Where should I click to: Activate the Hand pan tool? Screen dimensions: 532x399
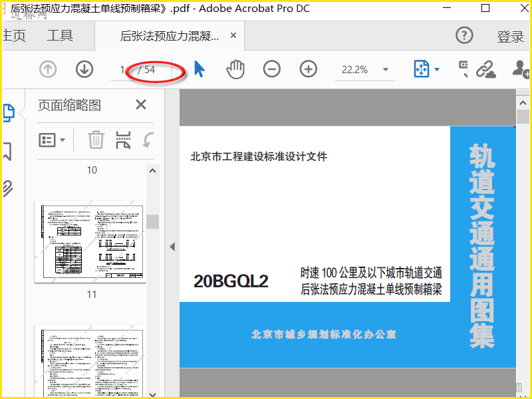coord(235,69)
